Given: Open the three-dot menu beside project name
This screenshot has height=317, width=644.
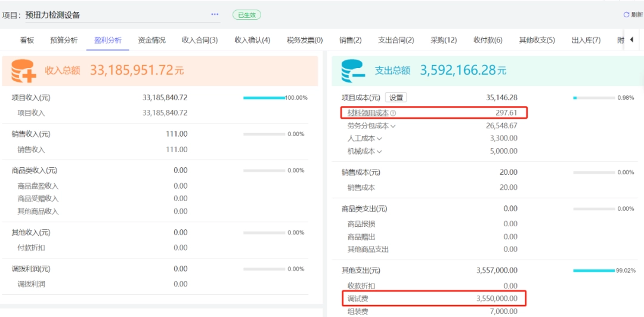Looking at the screenshot, I should coord(215,14).
